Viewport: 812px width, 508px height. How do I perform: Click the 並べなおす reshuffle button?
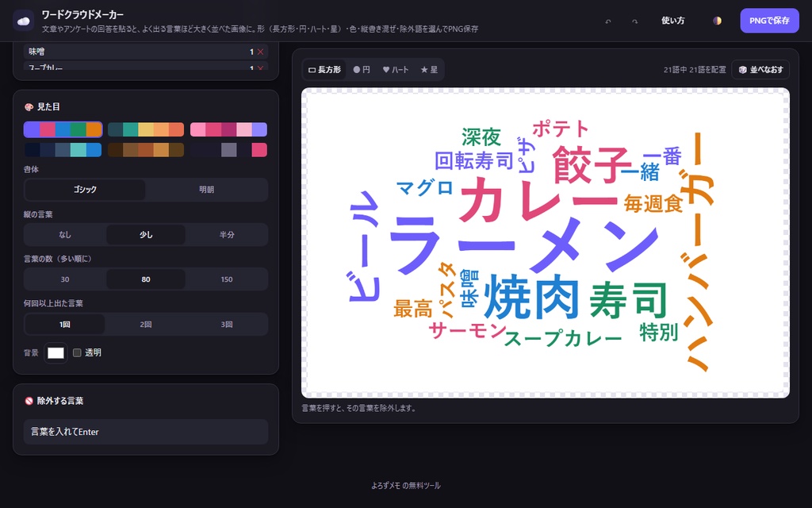click(x=760, y=70)
